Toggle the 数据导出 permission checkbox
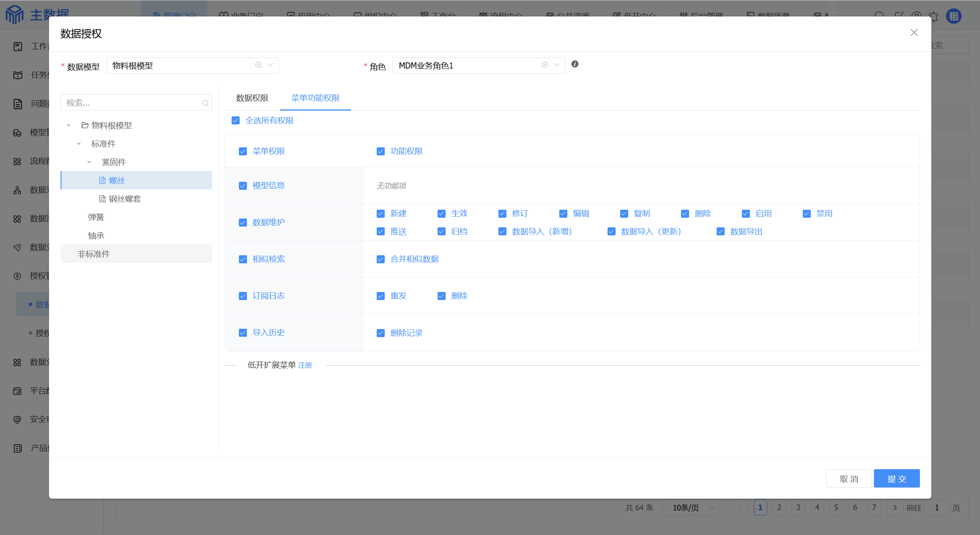 pos(720,232)
